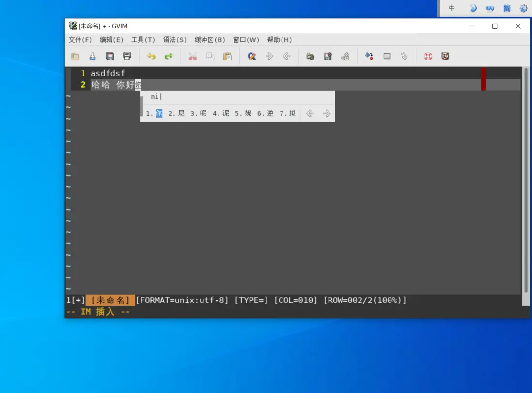Click the [COL=010] status entry
Viewport: 532px width, 393px height.
tap(296, 300)
